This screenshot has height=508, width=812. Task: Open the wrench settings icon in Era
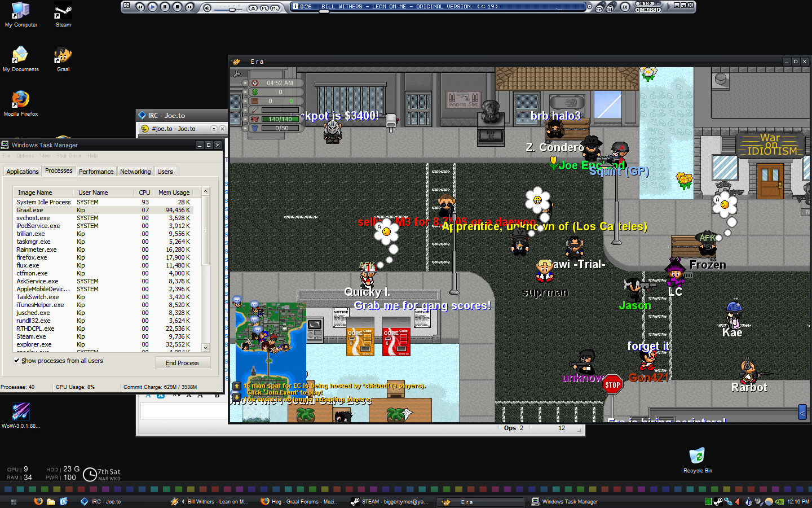click(237, 73)
